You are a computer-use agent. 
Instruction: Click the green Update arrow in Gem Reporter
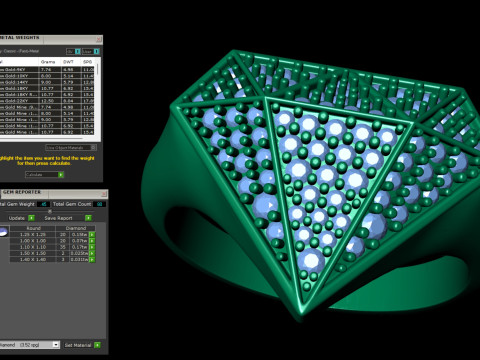[x=31, y=218]
